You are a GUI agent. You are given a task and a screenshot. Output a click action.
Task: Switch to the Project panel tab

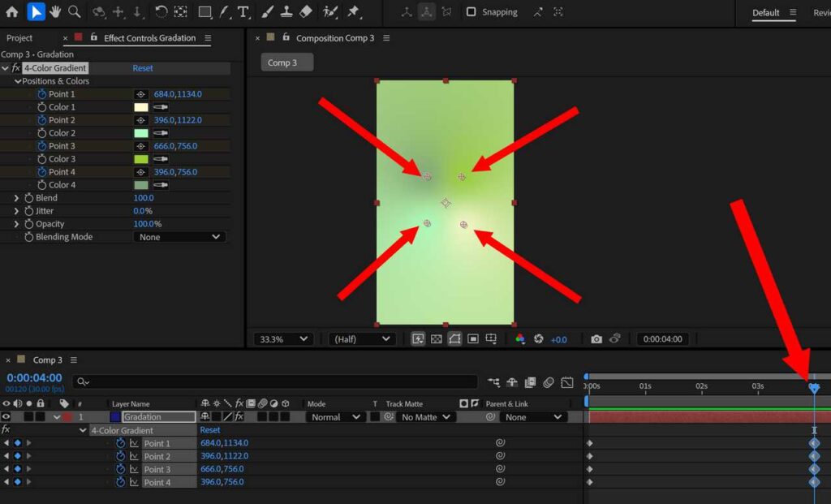tap(19, 38)
